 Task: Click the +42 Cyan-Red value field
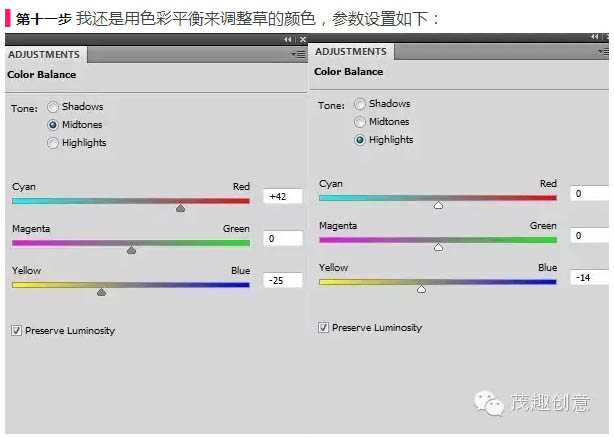(283, 196)
